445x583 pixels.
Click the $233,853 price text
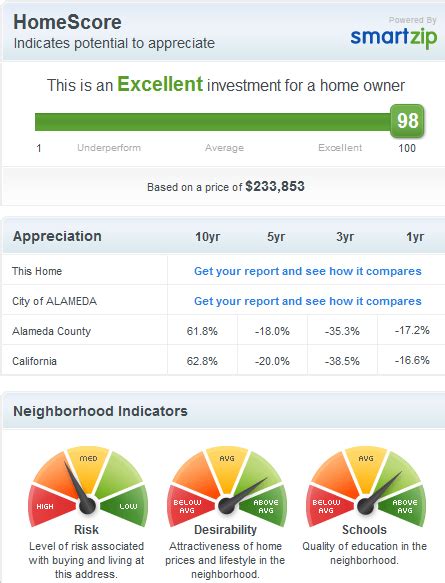pyautogui.click(x=275, y=186)
